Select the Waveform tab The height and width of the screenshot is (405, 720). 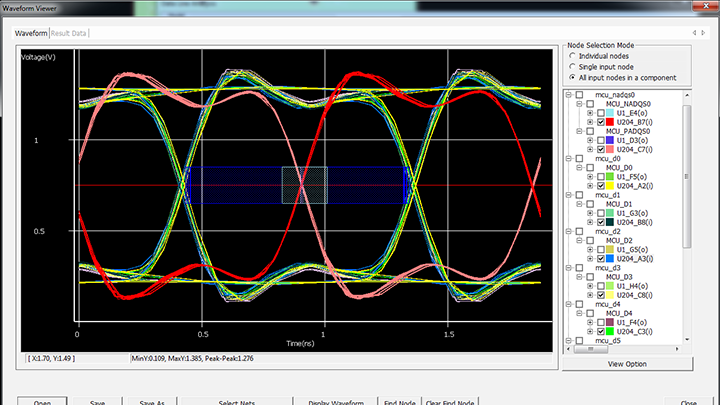click(31, 33)
